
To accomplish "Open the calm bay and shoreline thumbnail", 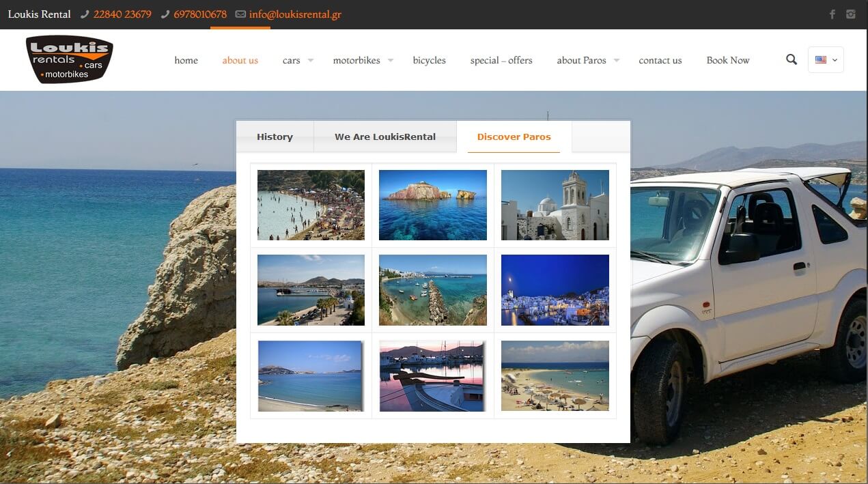I will [311, 376].
